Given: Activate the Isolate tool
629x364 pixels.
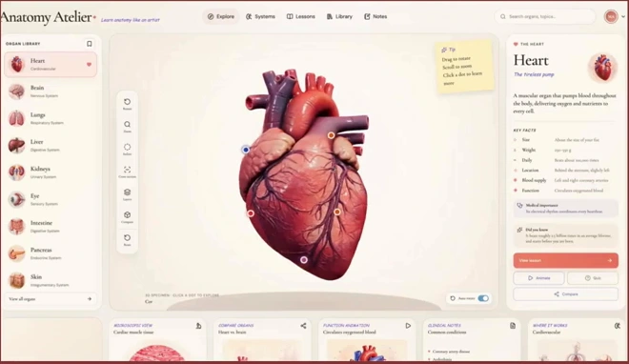Looking at the screenshot, I should (x=127, y=150).
